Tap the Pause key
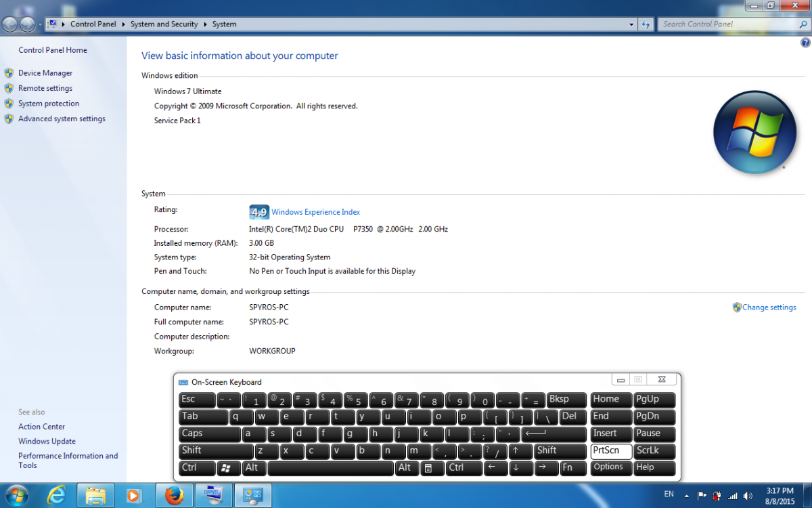This screenshot has height=508, width=812. point(654,433)
